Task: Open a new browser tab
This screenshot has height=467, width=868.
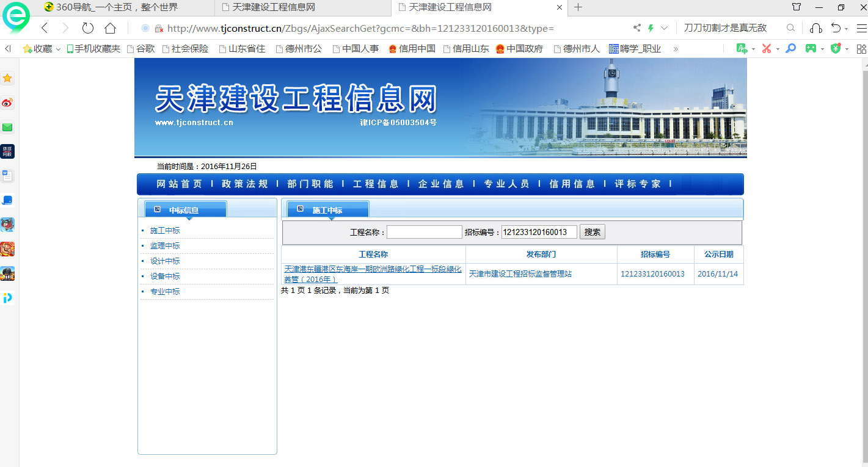Action: (x=578, y=7)
